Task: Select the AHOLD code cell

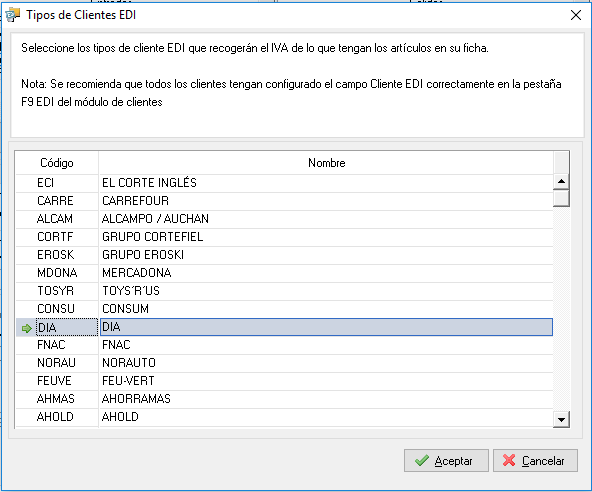Action: click(66, 417)
